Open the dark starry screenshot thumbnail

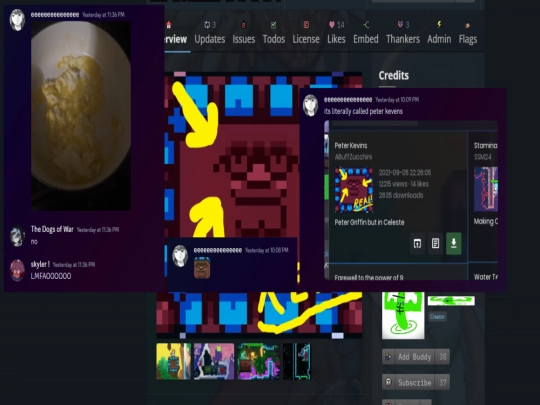(297, 361)
